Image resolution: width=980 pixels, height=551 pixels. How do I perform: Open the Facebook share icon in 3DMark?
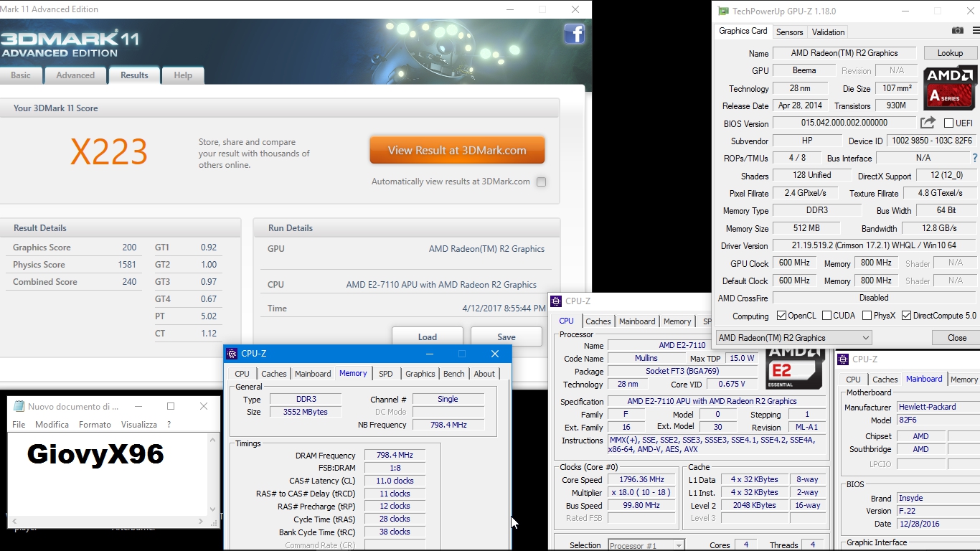574,34
